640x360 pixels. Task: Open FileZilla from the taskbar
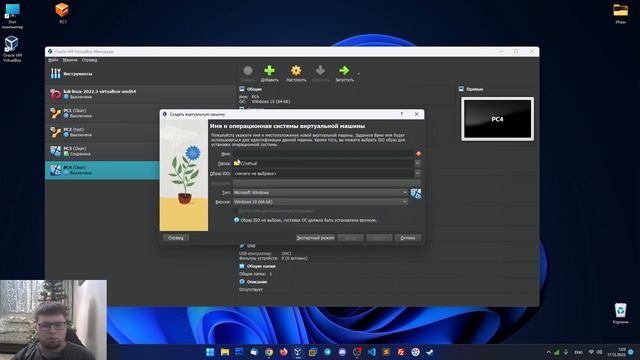pyautogui.click(x=401, y=352)
